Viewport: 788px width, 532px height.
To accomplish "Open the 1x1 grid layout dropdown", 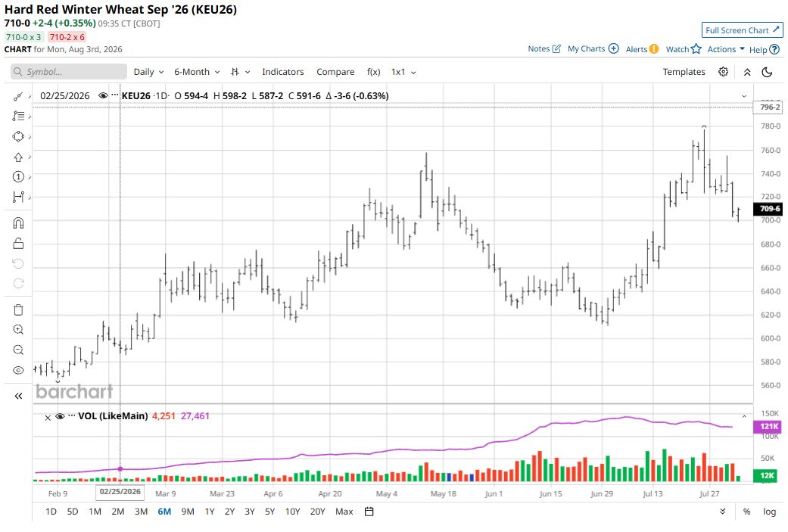I will click(x=403, y=72).
